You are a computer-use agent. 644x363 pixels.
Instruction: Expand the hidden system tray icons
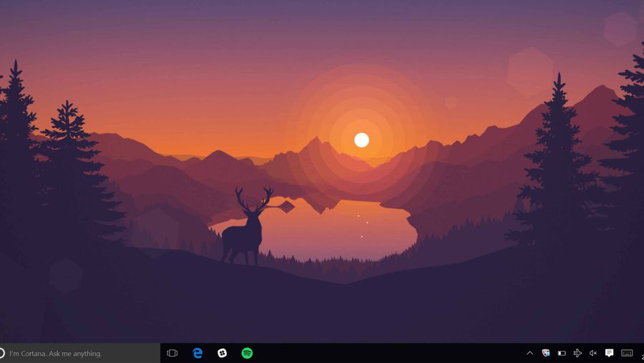coord(530,353)
